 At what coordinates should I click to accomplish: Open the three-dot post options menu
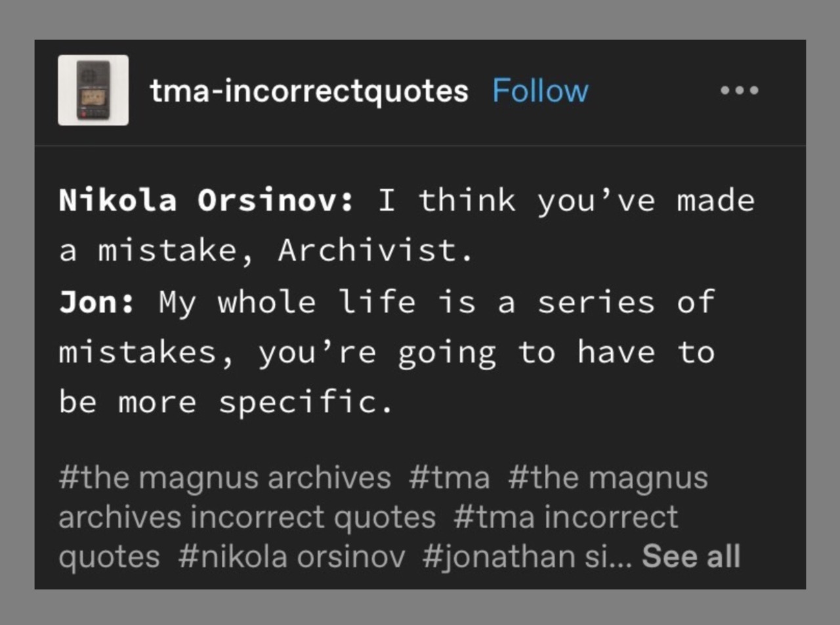pos(740,91)
